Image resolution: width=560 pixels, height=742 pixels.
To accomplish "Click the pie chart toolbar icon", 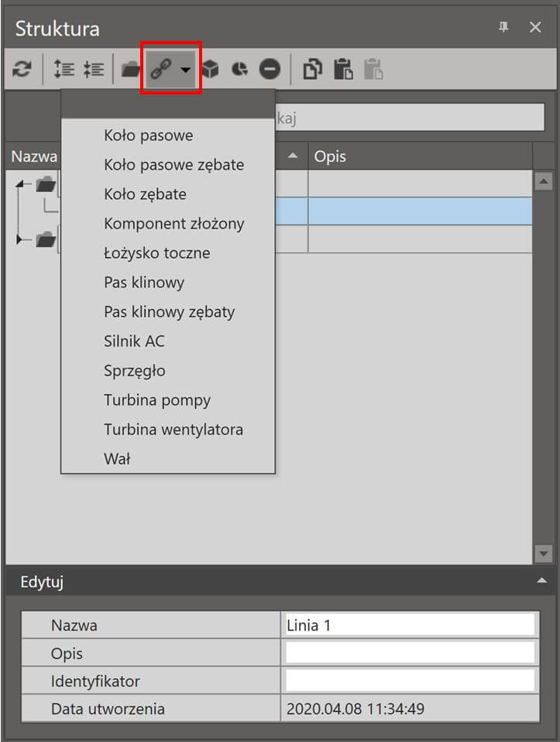I will click(240, 70).
